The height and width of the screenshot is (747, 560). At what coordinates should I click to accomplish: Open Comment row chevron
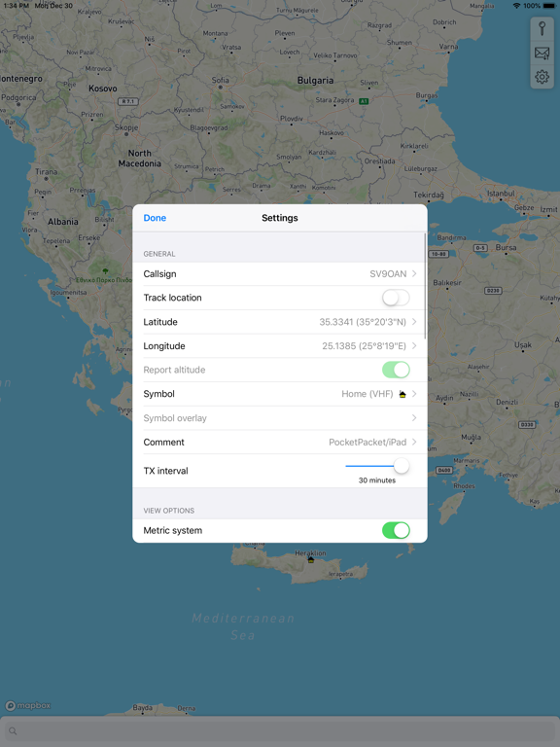tap(414, 443)
